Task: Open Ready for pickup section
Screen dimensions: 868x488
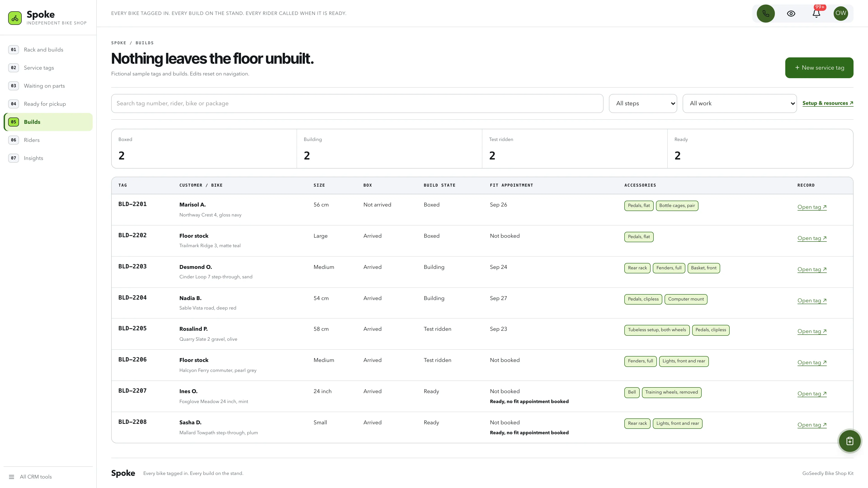Action: tap(48, 104)
